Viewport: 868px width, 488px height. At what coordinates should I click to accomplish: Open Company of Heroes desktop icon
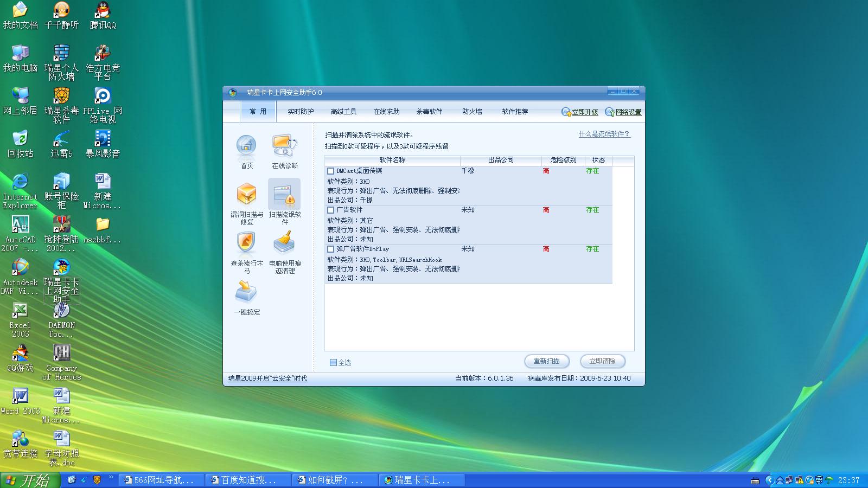click(x=61, y=362)
